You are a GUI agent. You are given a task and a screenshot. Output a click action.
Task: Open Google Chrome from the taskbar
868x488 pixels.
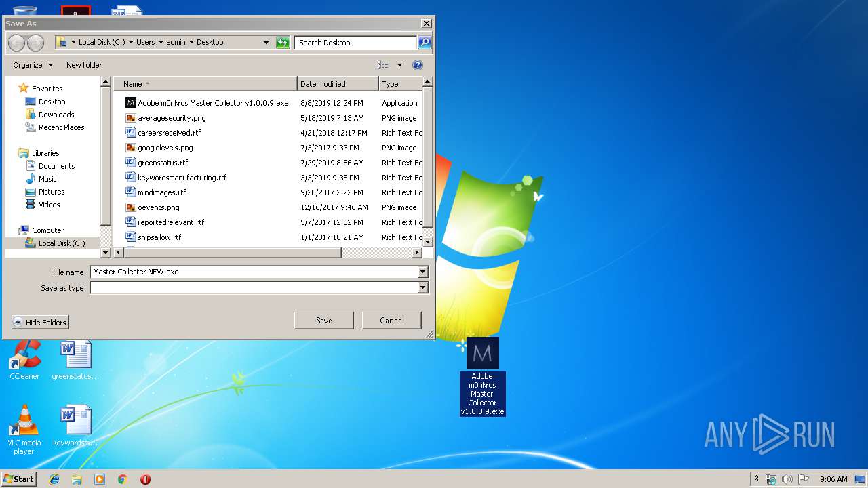[122, 479]
